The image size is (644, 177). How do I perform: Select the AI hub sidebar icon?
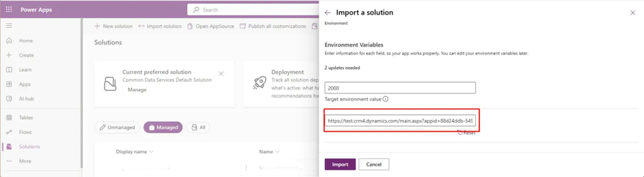coord(9,98)
